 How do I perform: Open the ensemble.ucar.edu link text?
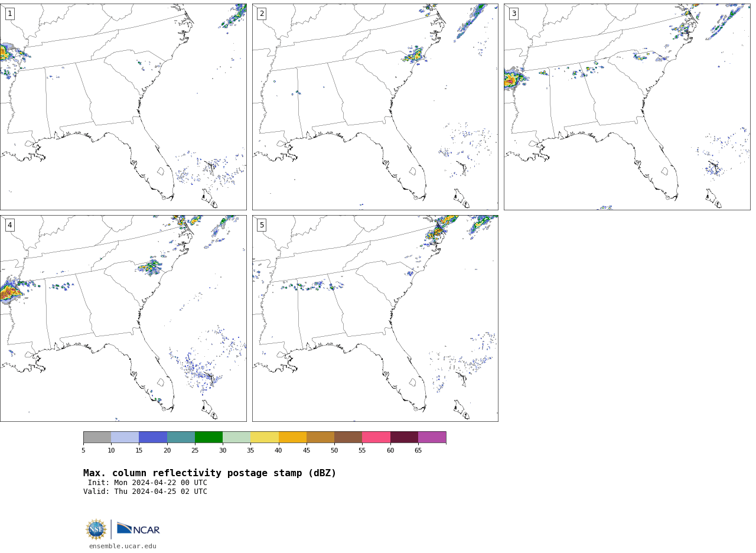point(123,547)
